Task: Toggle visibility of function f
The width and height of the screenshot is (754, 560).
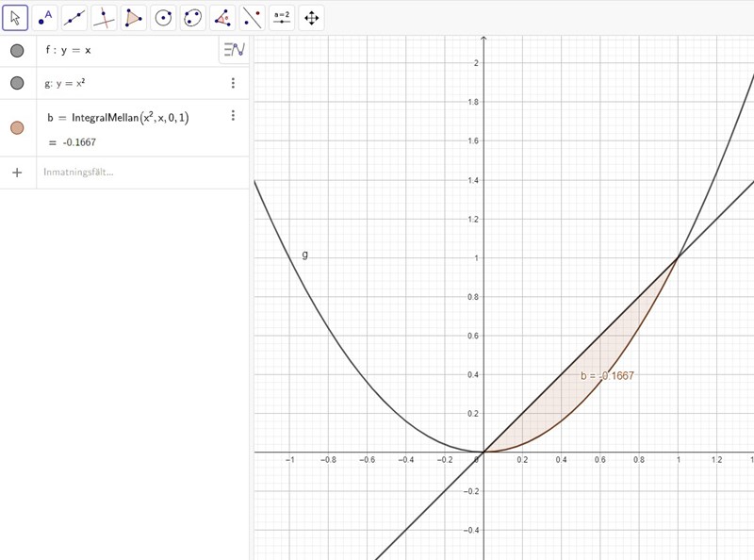Action: [x=17, y=51]
